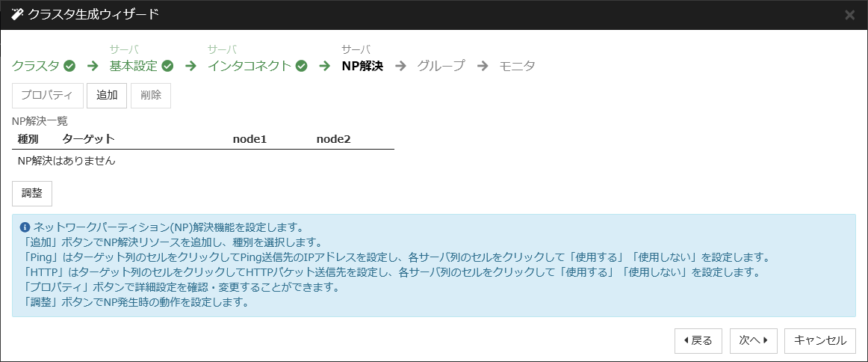Open the インタコネクト wizard step
The width and height of the screenshot is (868, 362).
coord(249,66)
